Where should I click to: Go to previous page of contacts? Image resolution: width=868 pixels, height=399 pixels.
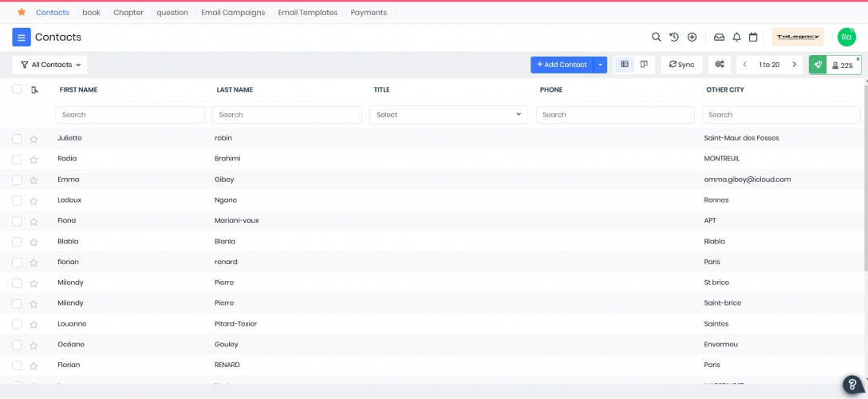click(x=744, y=65)
